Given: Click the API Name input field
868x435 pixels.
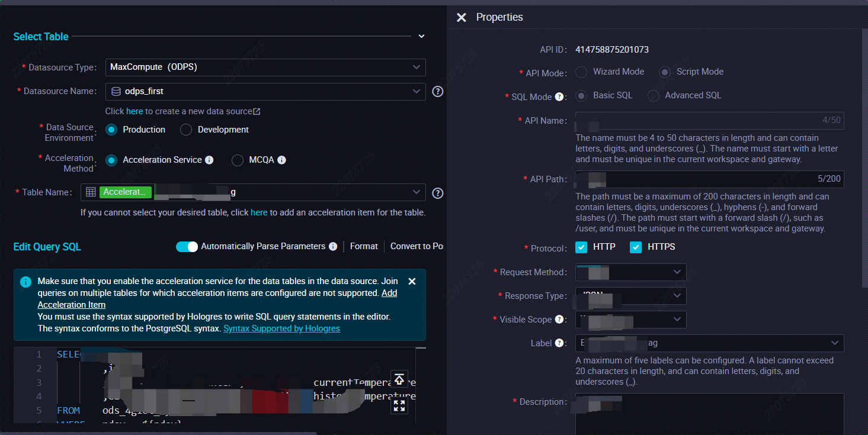Looking at the screenshot, I should [710, 120].
